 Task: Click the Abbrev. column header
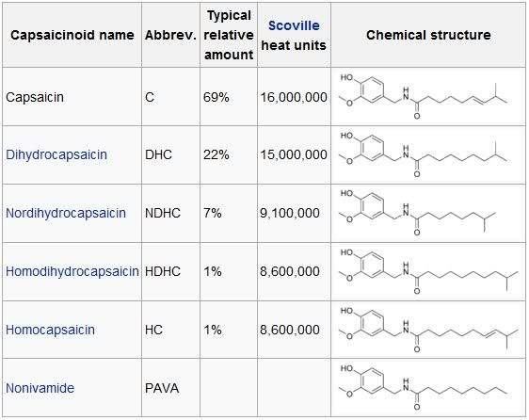[170, 35]
